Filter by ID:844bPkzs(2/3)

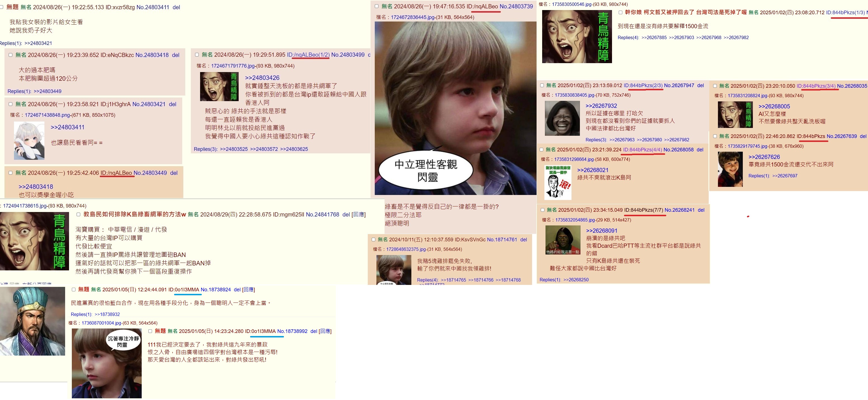[643, 85]
